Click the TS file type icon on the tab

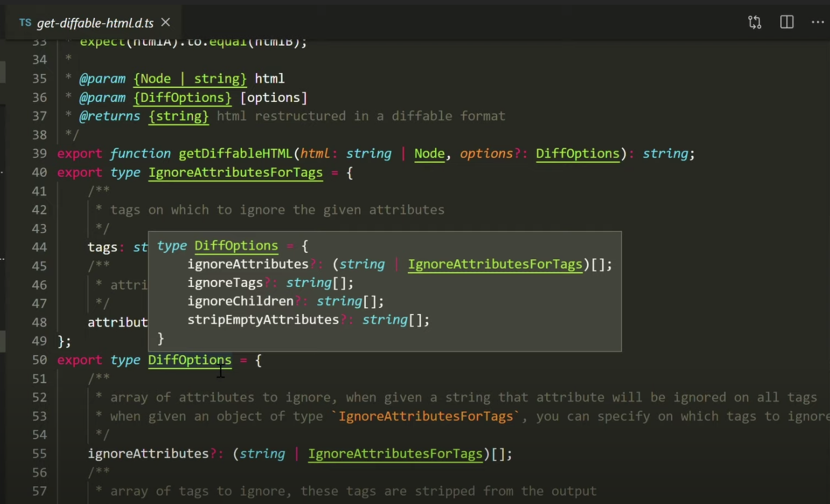coord(25,23)
